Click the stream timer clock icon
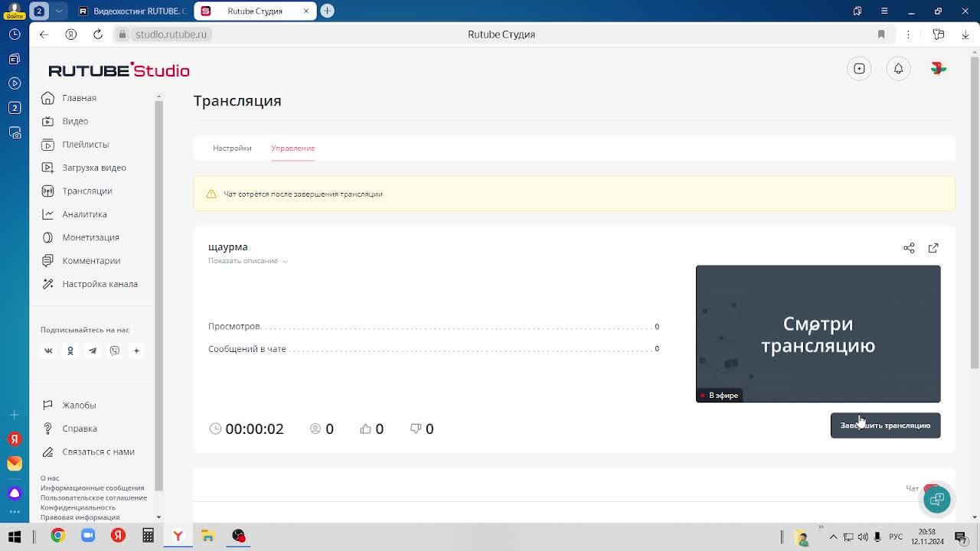 (x=215, y=429)
